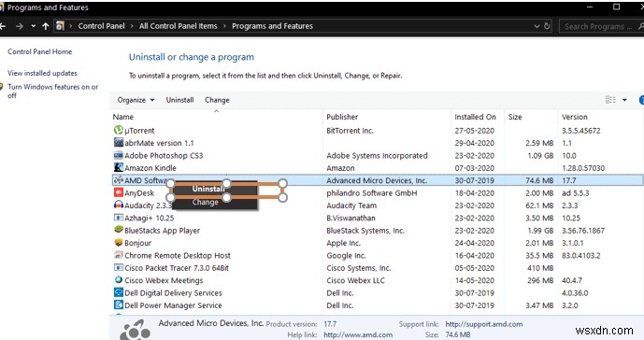Screen dimensions: 644x340
Task: Select the BlueStacks App Player name
Action: click(x=163, y=231)
